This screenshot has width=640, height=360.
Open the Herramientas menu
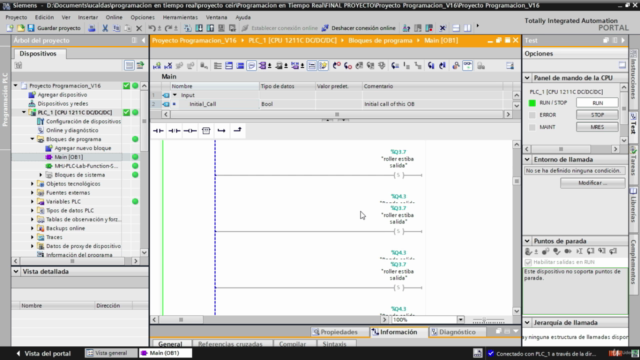point(180,17)
